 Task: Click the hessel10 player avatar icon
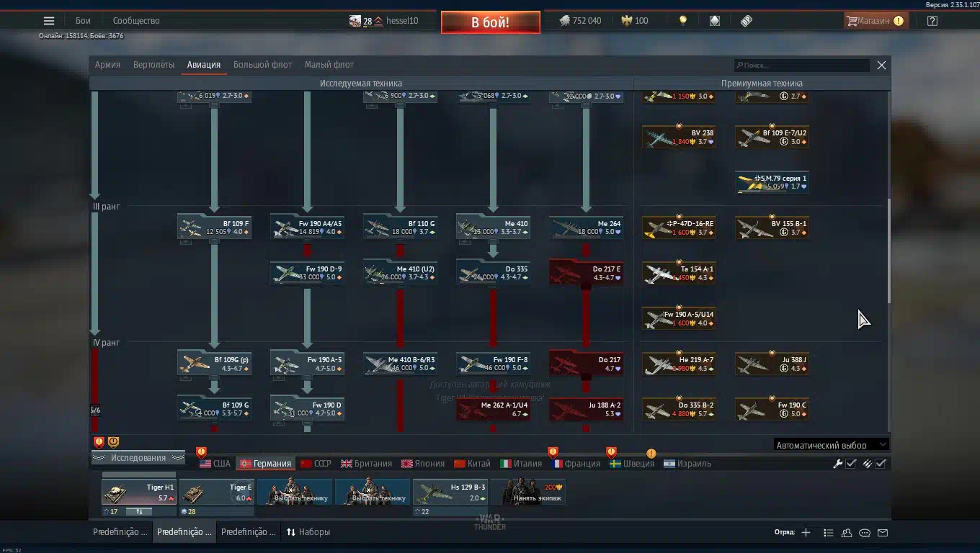point(355,21)
